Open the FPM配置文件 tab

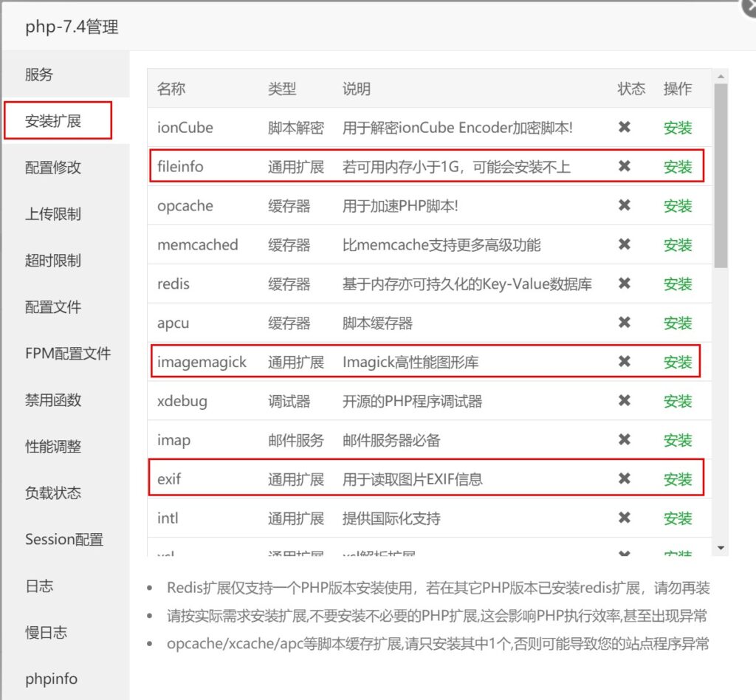pyautogui.click(x=68, y=354)
